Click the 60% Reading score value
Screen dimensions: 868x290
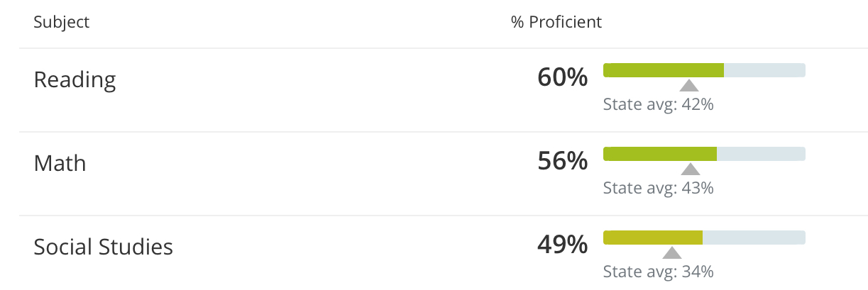click(563, 78)
